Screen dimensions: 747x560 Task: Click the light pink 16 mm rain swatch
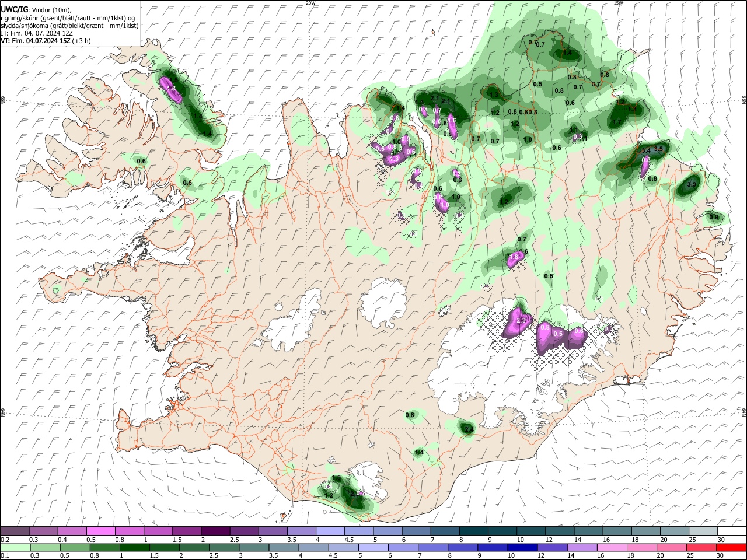click(x=612, y=548)
